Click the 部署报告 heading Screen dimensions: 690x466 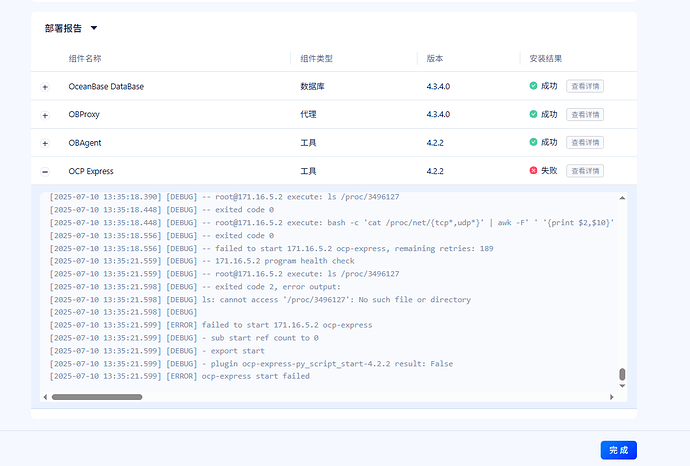(x=63, y=29)
